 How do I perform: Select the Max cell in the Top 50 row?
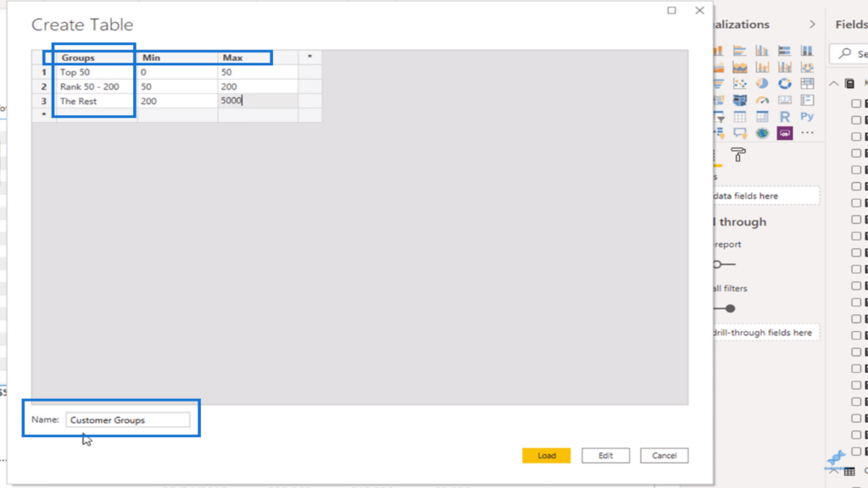pos(258,72)
